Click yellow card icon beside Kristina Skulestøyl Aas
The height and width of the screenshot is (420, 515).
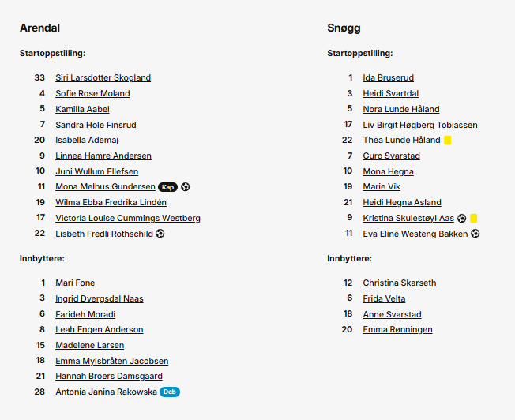click(474, 218)
